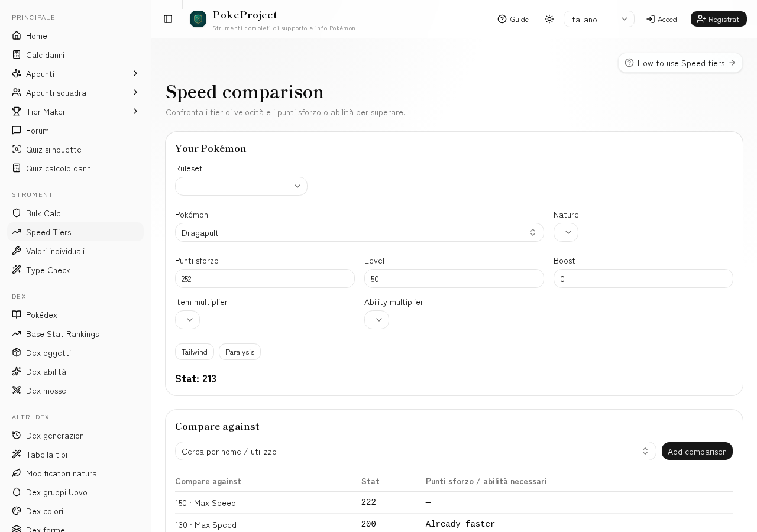This screenshot has width=757, height=532.
Task: Click the Home house icon in sidebar
Action: pos(17,36)
